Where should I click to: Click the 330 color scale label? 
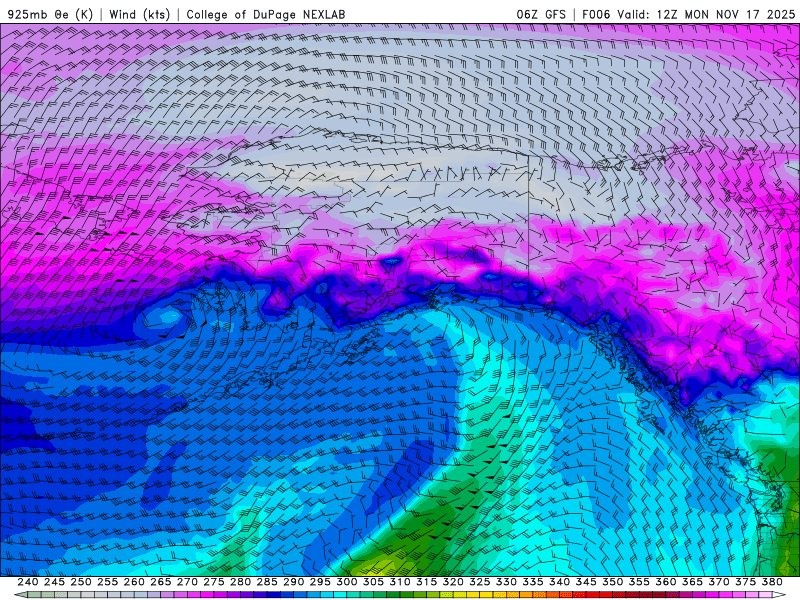pyautogui.click(x=506, y=582)
